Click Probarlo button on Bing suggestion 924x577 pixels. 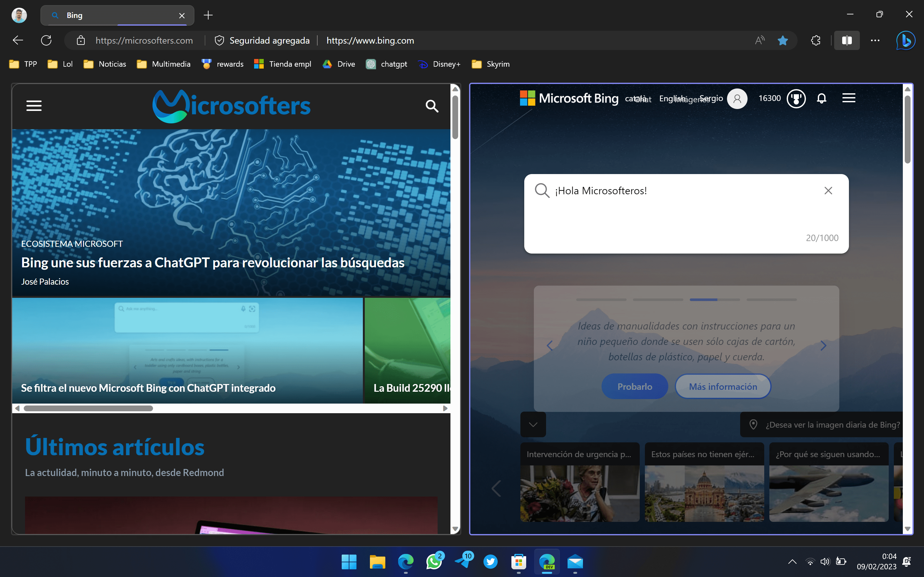635,386
